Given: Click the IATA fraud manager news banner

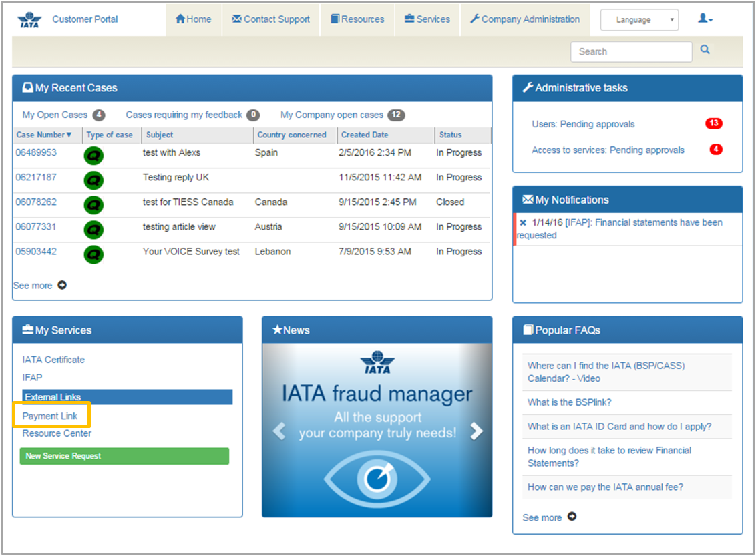Looking at the screenshot, I should (x=377, y=431).
